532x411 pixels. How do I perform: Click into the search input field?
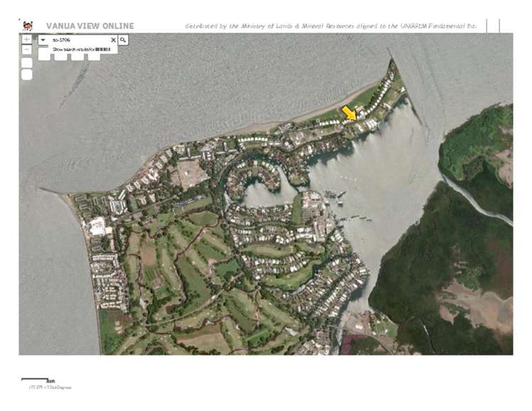79,40
